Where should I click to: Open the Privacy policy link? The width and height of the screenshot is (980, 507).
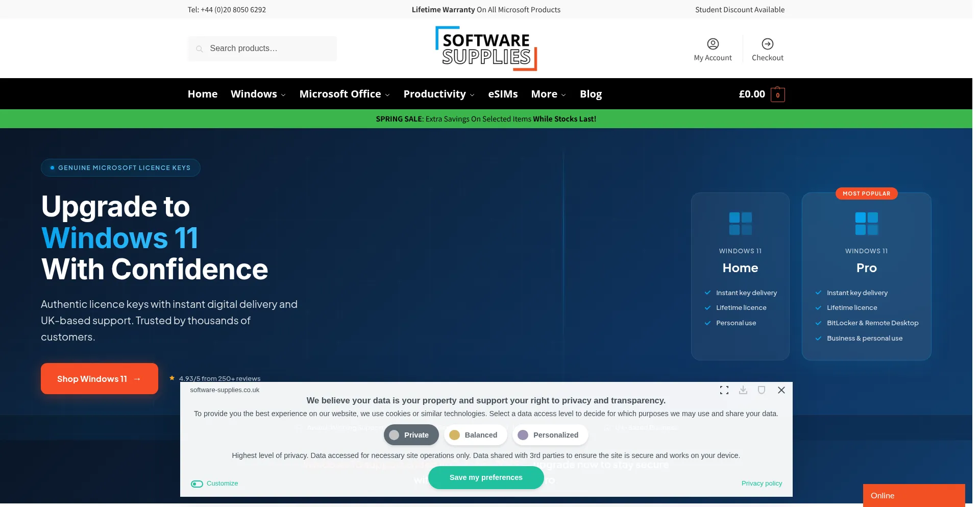click(762, 484)
